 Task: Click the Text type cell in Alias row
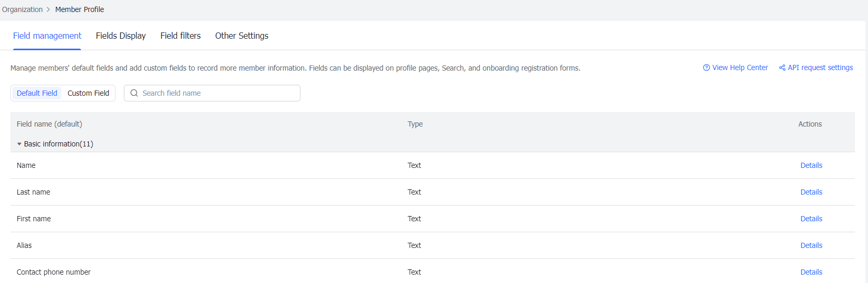tap(414, 245)
